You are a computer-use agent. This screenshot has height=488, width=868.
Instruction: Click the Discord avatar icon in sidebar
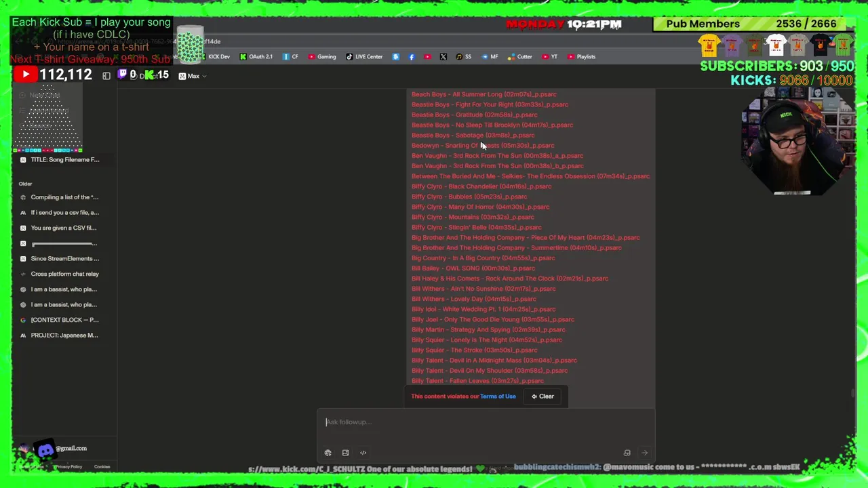45,449
